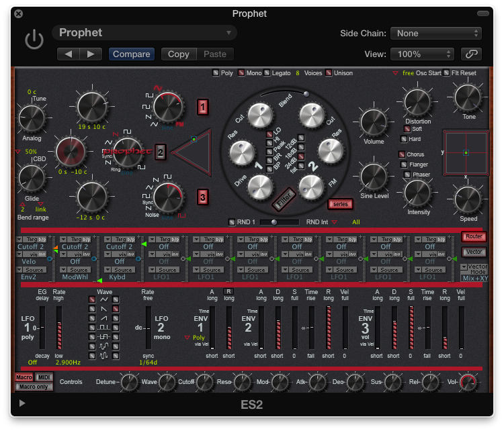
Task: Click the RND intensity slider
Action: [x=280, y=222]
